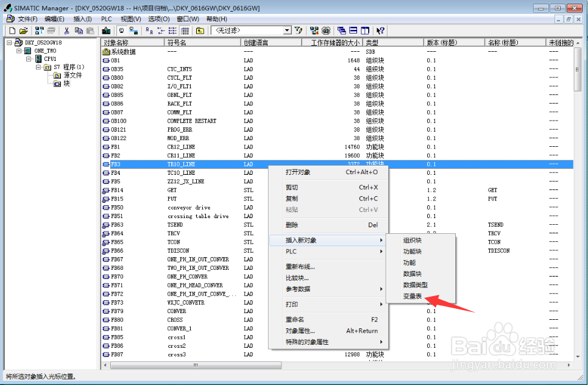
Task: Open the 帮助(H) menu
Action: click(x=216, y=19)
